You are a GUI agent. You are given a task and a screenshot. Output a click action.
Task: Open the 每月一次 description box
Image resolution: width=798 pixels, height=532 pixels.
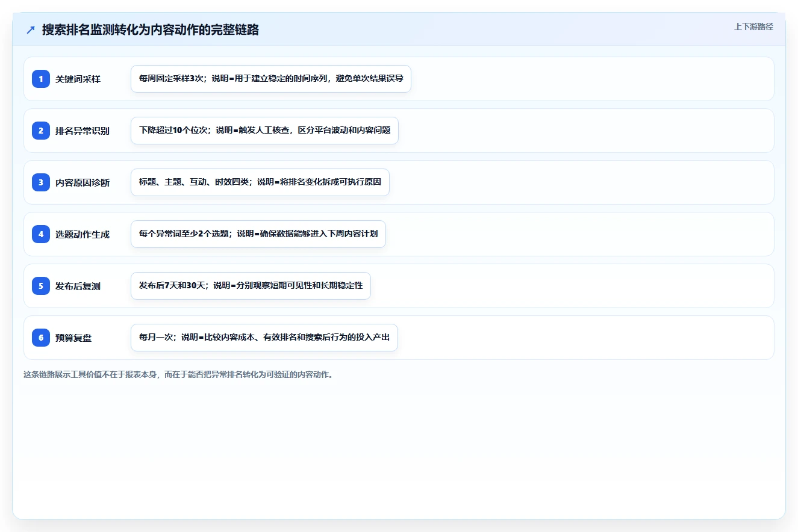point(264,338)
